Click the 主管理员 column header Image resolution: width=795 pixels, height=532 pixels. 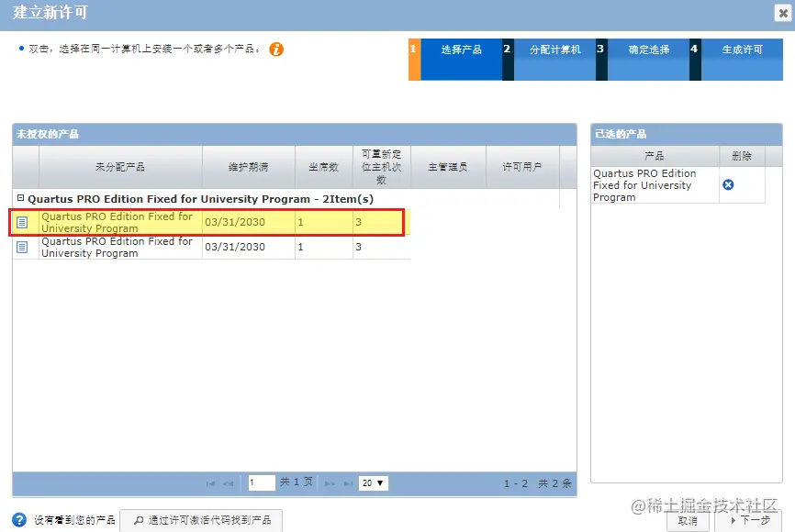coord(448,167)
